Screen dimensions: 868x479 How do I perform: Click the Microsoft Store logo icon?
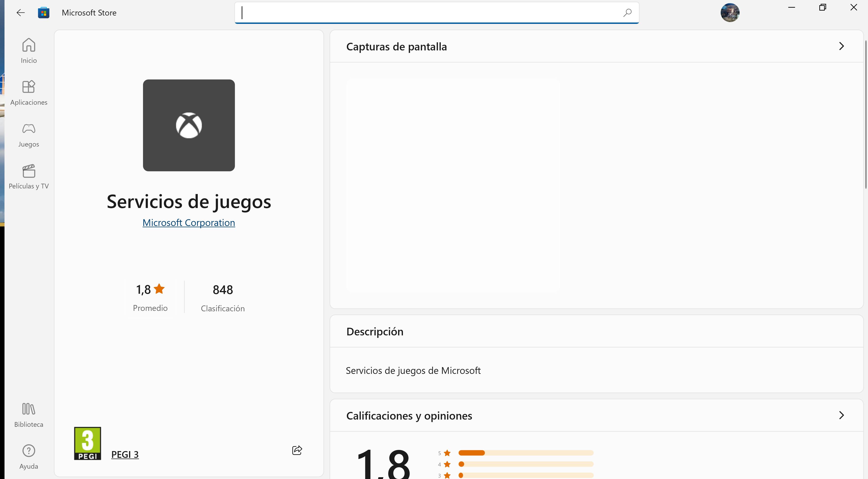[x=43, y=13]
